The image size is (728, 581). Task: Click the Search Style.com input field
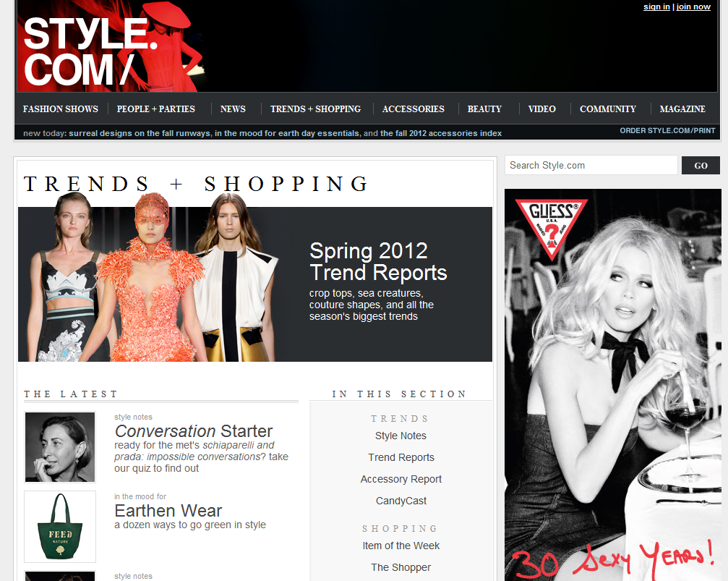click(x=591, y=165)
